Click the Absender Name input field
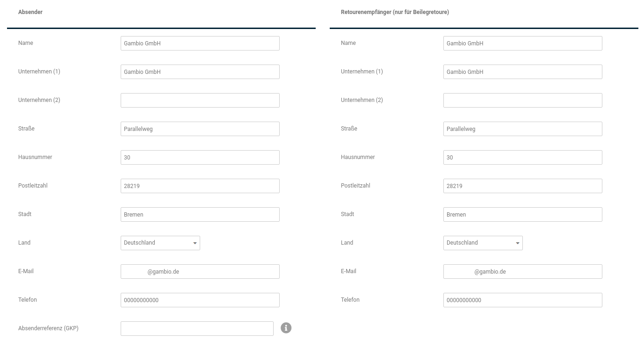This screenshot has width=644, height=348. tap(200, 43)
